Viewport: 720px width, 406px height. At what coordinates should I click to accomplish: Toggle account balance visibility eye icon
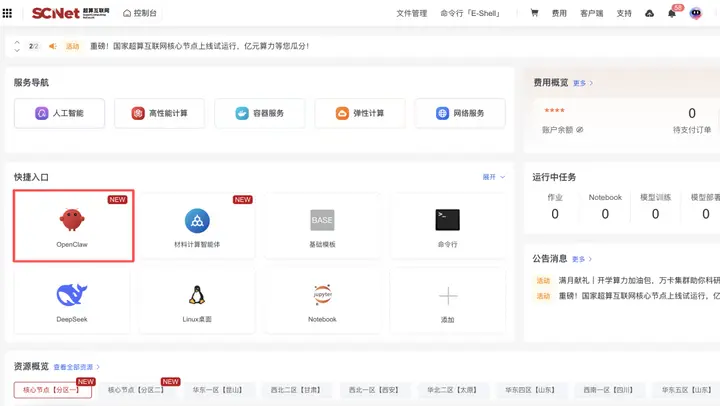point(580,130)
